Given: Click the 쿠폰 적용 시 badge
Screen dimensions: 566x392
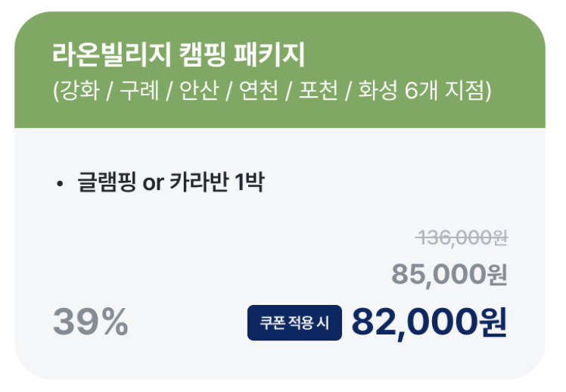Looking at the screenshot, I should 294,322.
